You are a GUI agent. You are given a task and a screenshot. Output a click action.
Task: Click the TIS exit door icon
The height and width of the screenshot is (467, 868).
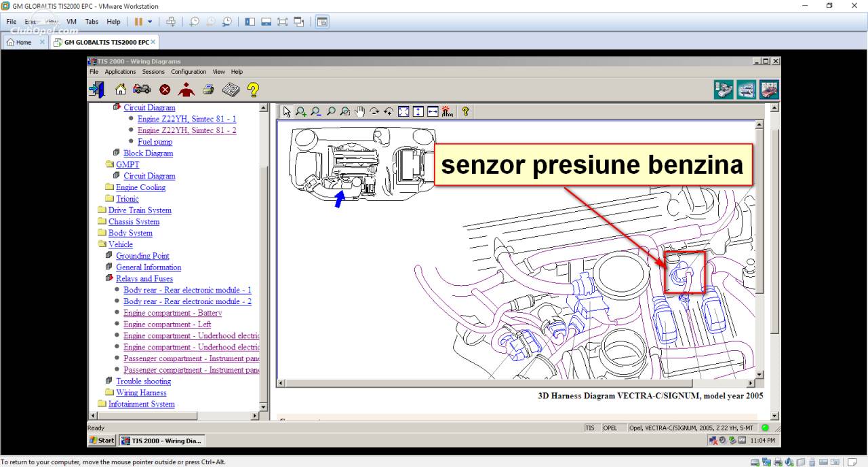(96, 89)
